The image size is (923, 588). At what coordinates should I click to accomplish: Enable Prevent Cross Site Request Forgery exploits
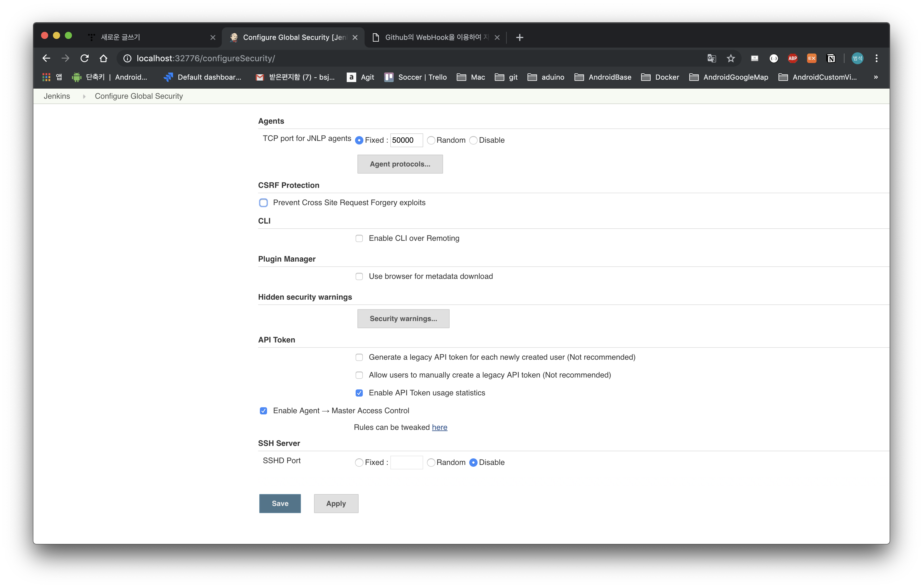point(263,203)
